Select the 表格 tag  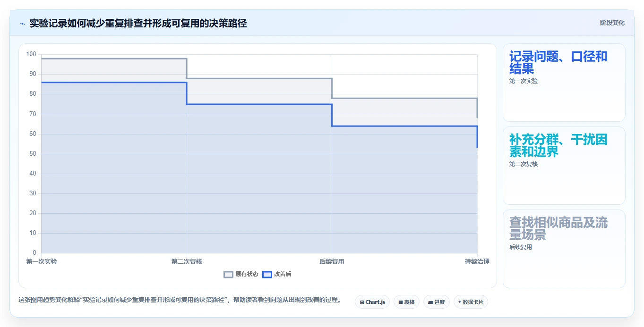(x=406, y=302)
